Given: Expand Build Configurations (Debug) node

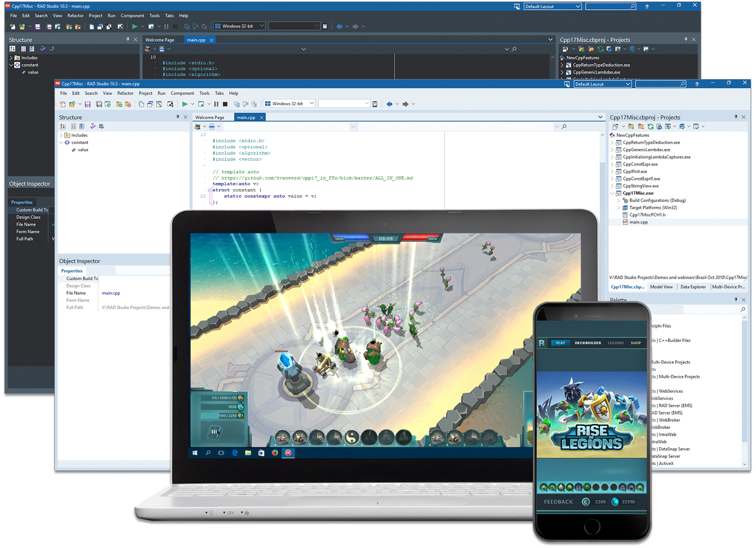Looking at the screenshot, I should (619, 200).
